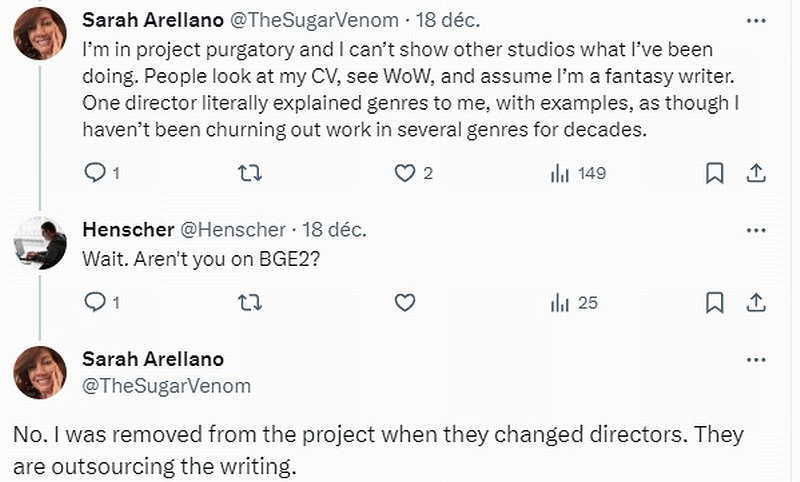Bookmark Sarah Arellano's first tweet
This screenshot has width=800, height=482.
click(714, 173)
